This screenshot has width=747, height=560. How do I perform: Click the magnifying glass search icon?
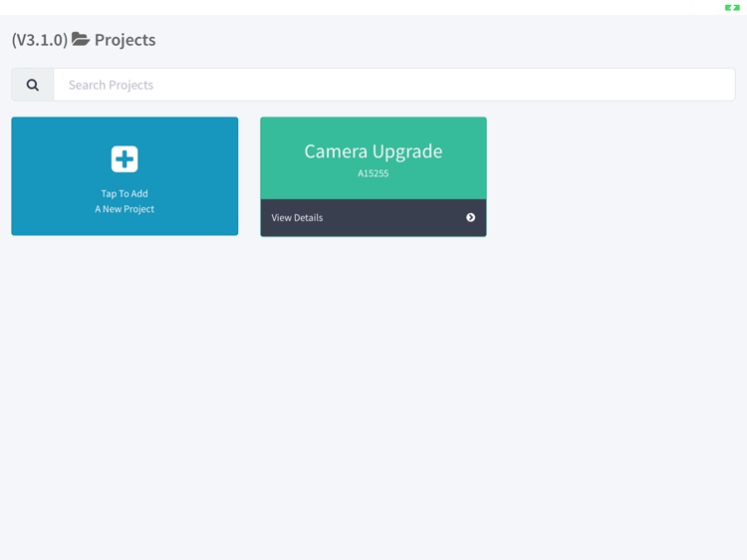point(33,85)
